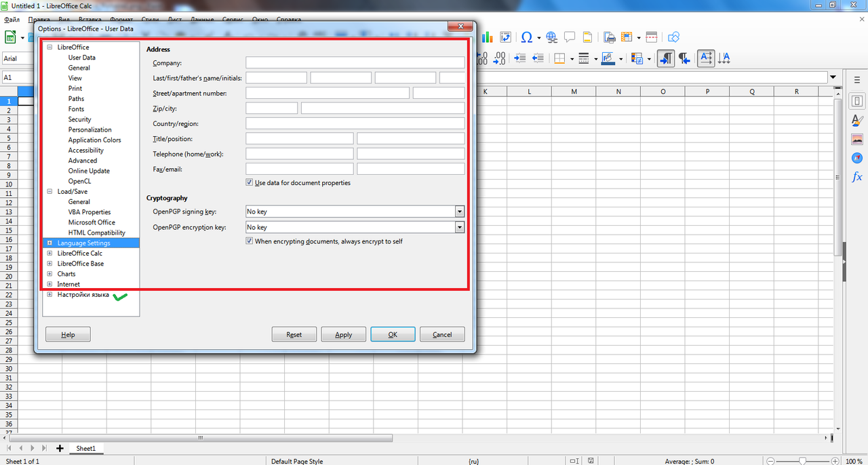868x465 pixels.
Task: Expand the Internet tree node
Action: click(x=50, y=284)
